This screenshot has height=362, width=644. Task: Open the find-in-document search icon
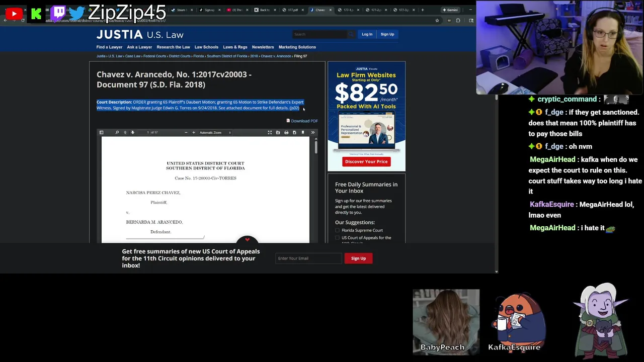(117, 133)
